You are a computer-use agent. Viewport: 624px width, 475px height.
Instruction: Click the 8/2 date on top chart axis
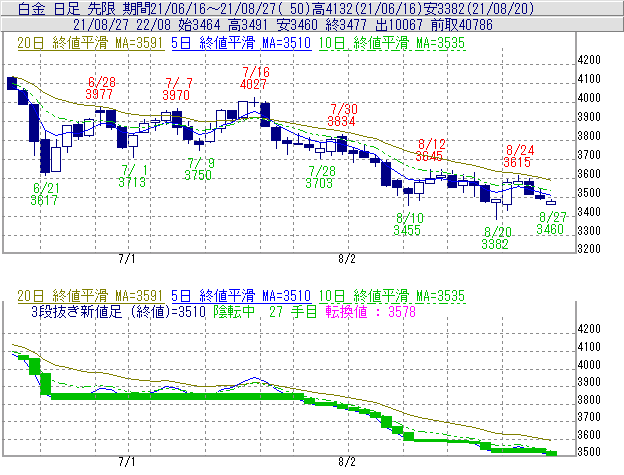[347, 259]
